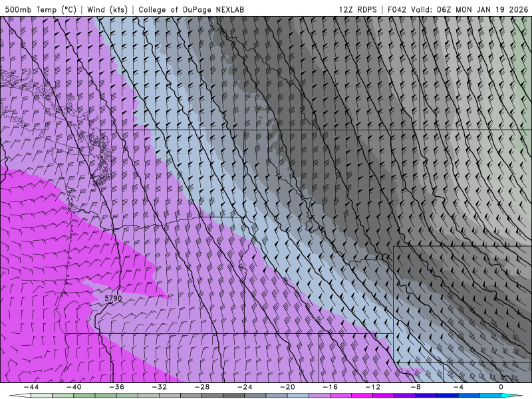Select the 'Wind (kts)' header label
The height and width of the screenshot is (399, 532).
click(x=108, y=9)
